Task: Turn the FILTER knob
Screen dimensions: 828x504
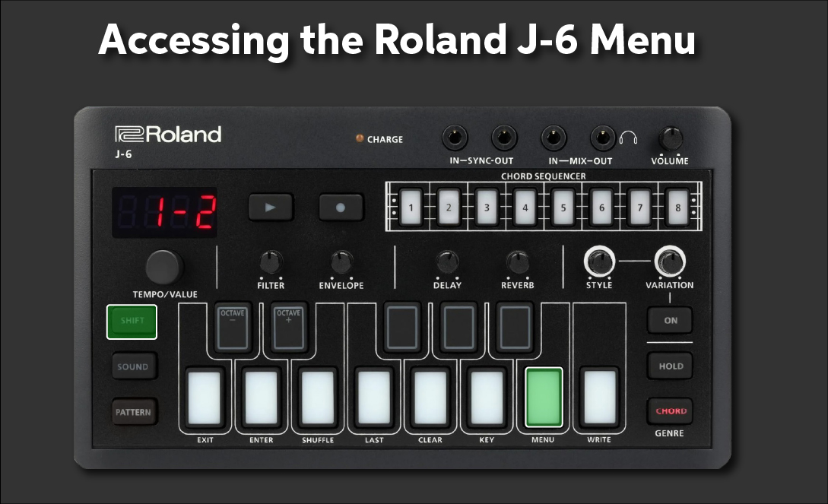Action: point(270,265)
